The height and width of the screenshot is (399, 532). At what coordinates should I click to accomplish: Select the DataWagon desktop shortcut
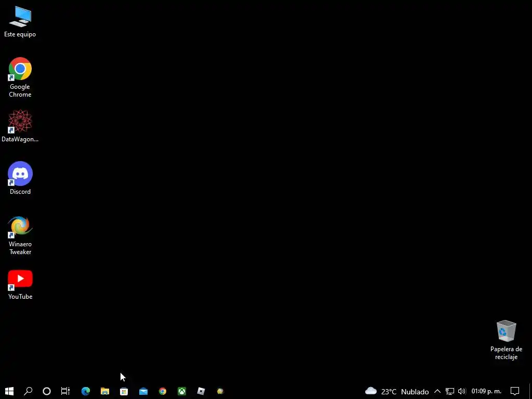coord(20,126)
